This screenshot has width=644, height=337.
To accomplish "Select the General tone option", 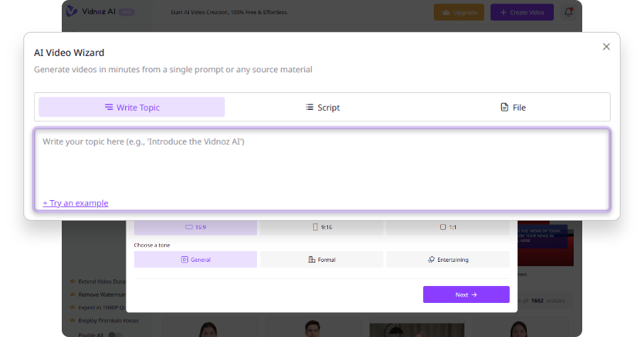I will (x=195, y=260).
